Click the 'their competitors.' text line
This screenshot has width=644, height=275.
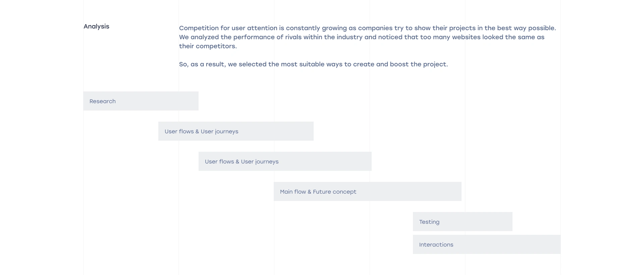(x=208, y=46)
